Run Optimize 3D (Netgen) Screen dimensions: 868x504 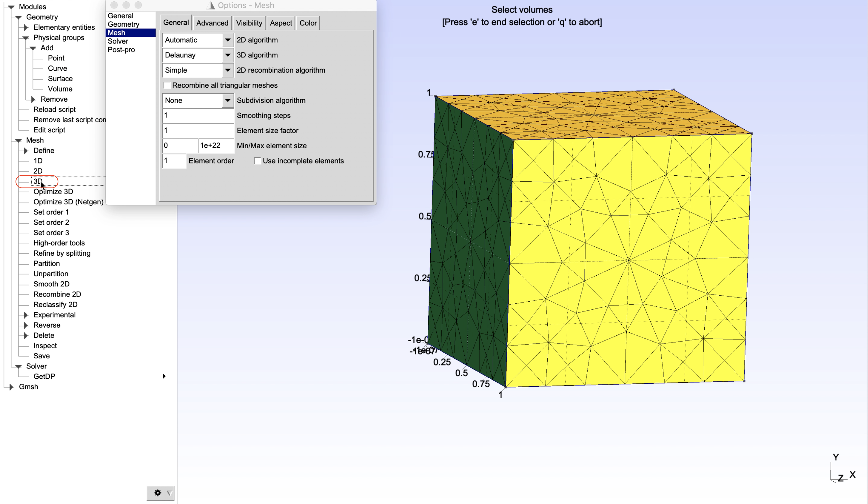click(68, 202)
